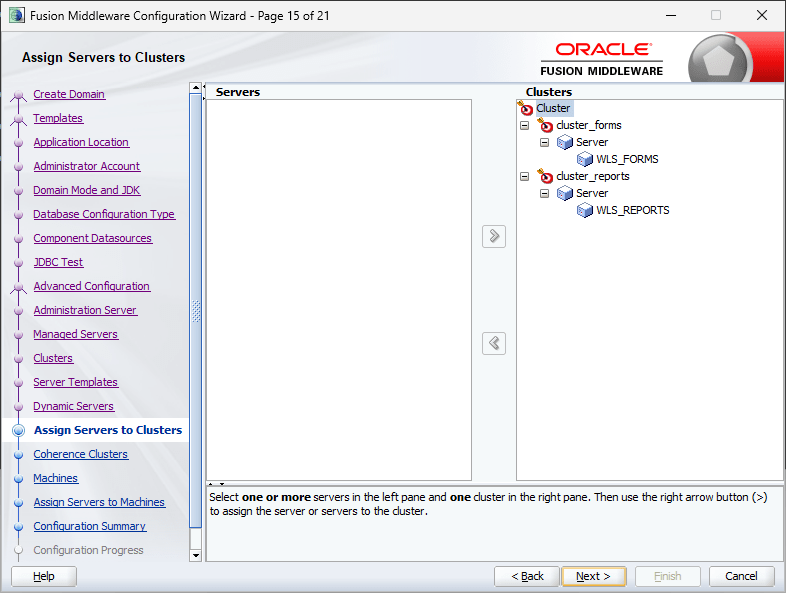Go to the Create Domain step
The image size is (786, 593).
click(69, 94)
